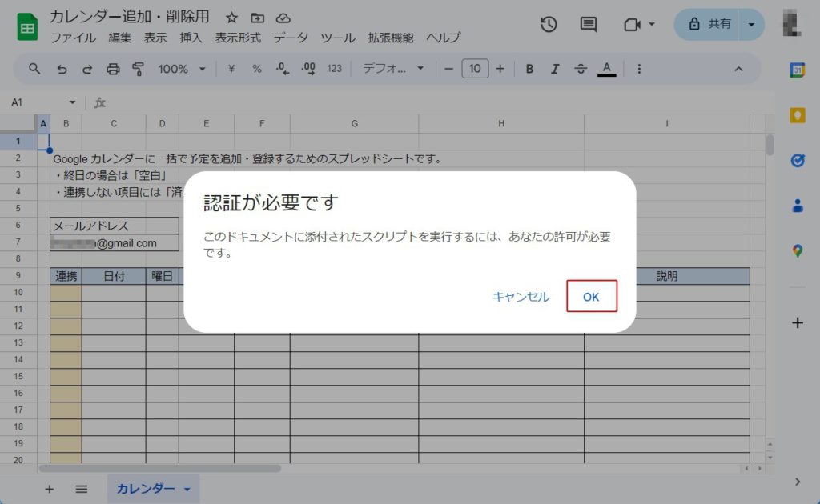Open version history clock icon
This screenshot has width=820, height=504.
tap(549, 24)
